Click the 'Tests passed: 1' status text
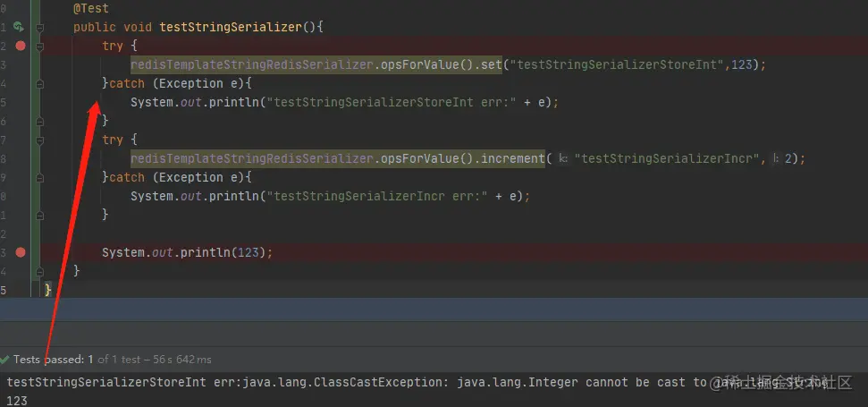 click(53, 360)
